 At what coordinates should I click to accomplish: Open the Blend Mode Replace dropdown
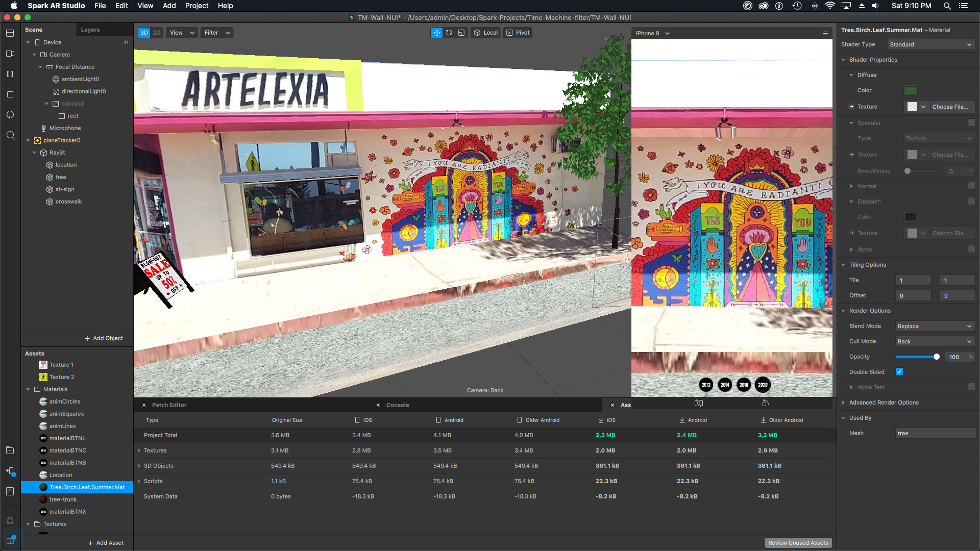coord(935,326)
